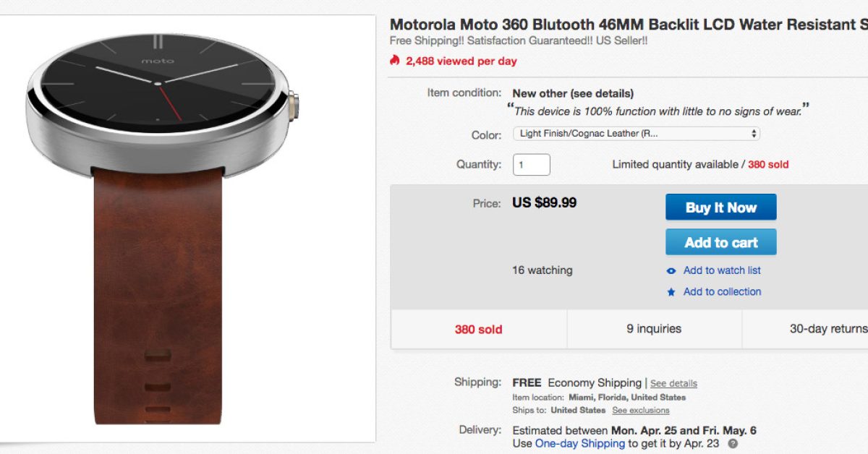The height and width of the screenshot is (454, 868).
Task: Open the See exclusions link
Action: [x=641, y=411]
